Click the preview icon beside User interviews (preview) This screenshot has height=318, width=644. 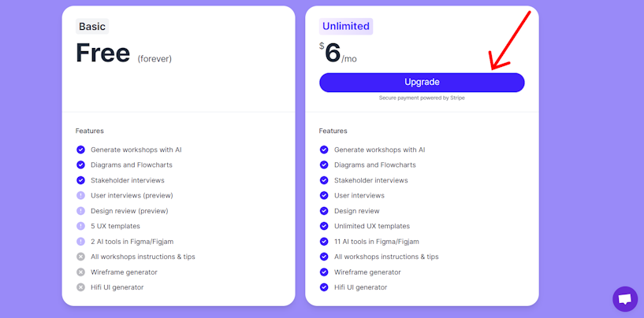point(80,196)
